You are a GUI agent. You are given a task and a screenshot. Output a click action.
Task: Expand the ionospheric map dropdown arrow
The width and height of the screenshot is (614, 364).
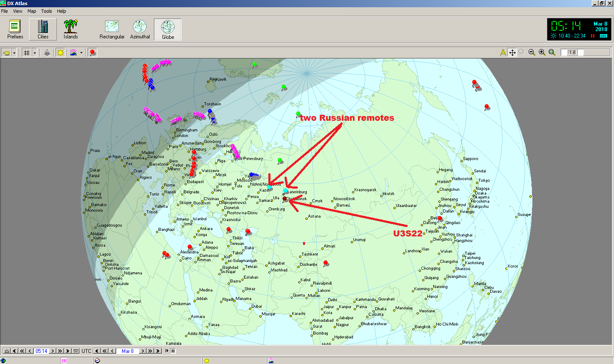pyautogui.click(x=81, y=52)
